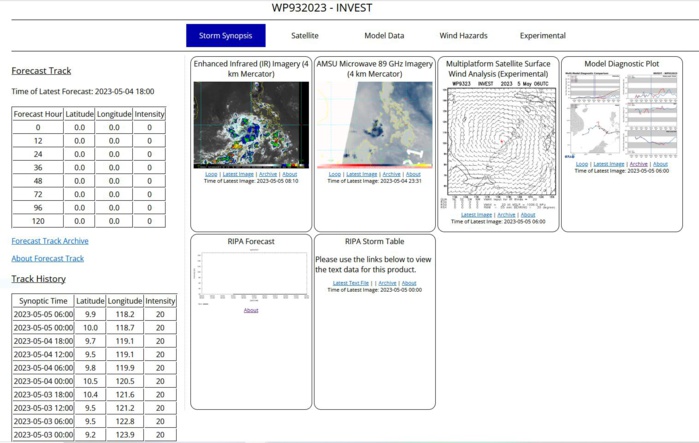
Task: Click About under Model Diagnostic Plot
Action: [660, 164]
